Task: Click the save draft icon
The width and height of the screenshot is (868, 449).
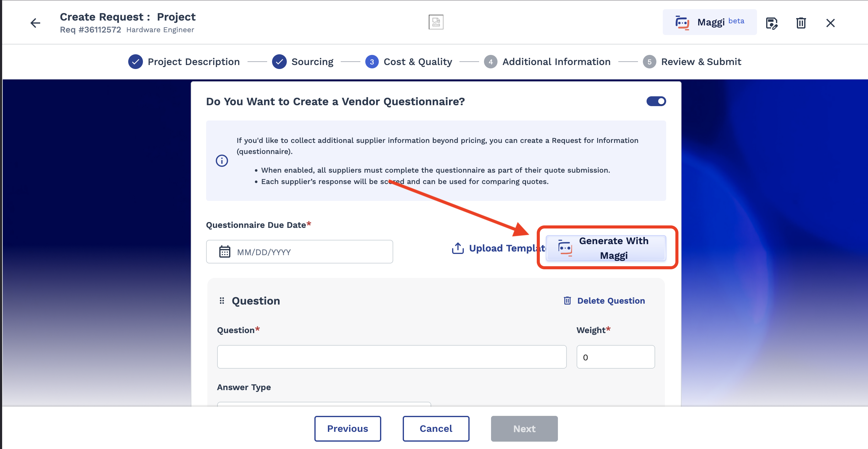Action: (771, 23)
